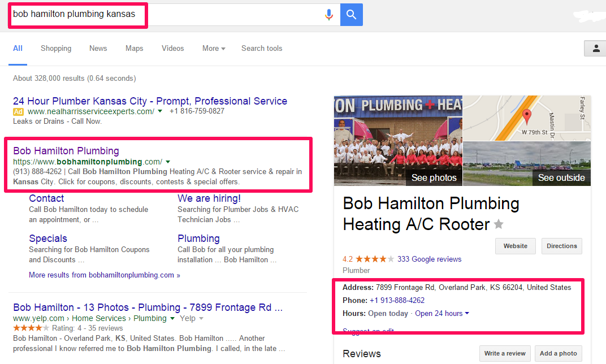Switch to the Shopping tab
Image resolution: width=606 pixels, height=364 pixels.
tap(56, 49)
